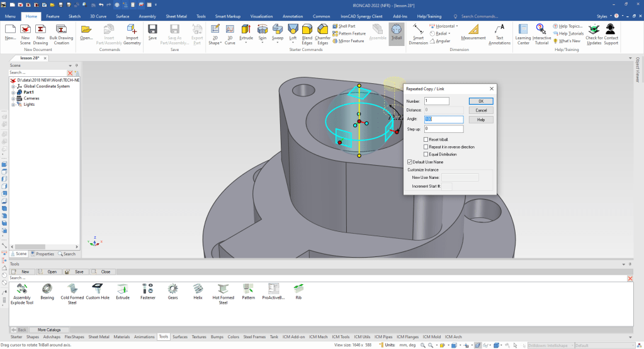Uncheck the Default User Name checkbox
Image resolution: width=644 pixels, height=349 pixels.
(409, 162)
